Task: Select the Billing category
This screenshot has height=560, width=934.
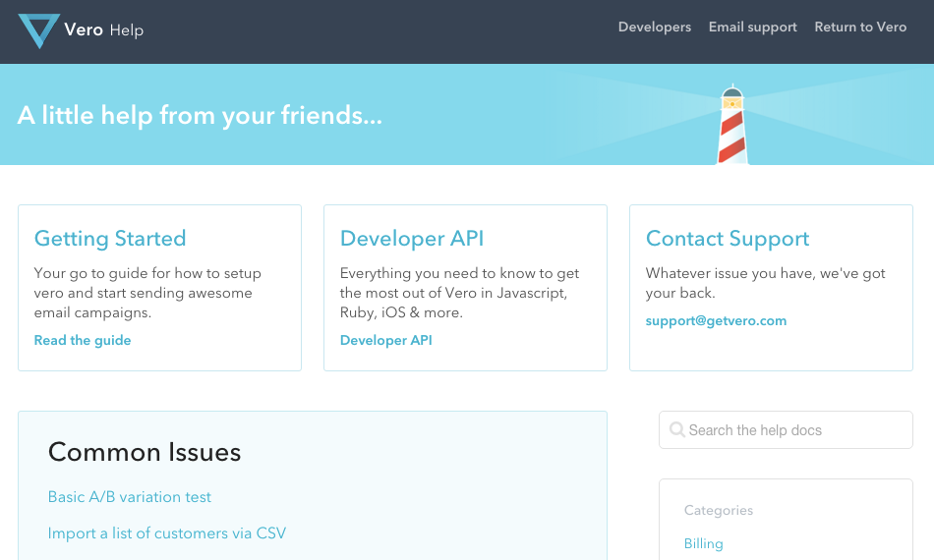Action: pos(703,543)
